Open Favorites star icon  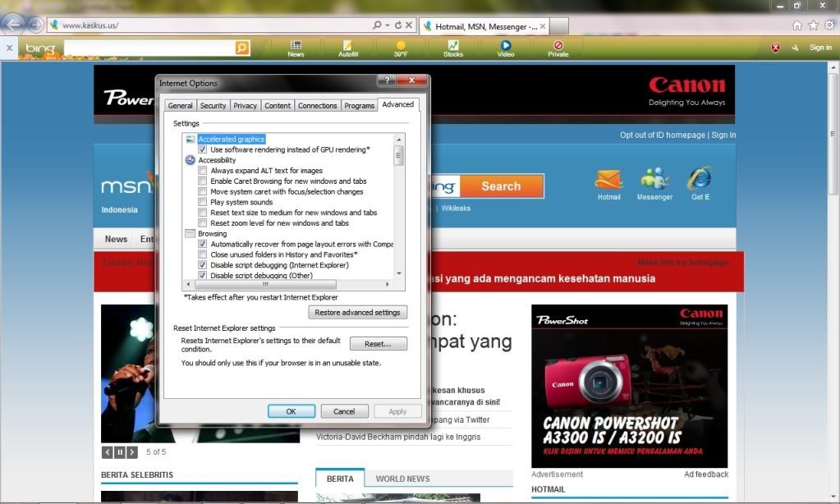813,25
